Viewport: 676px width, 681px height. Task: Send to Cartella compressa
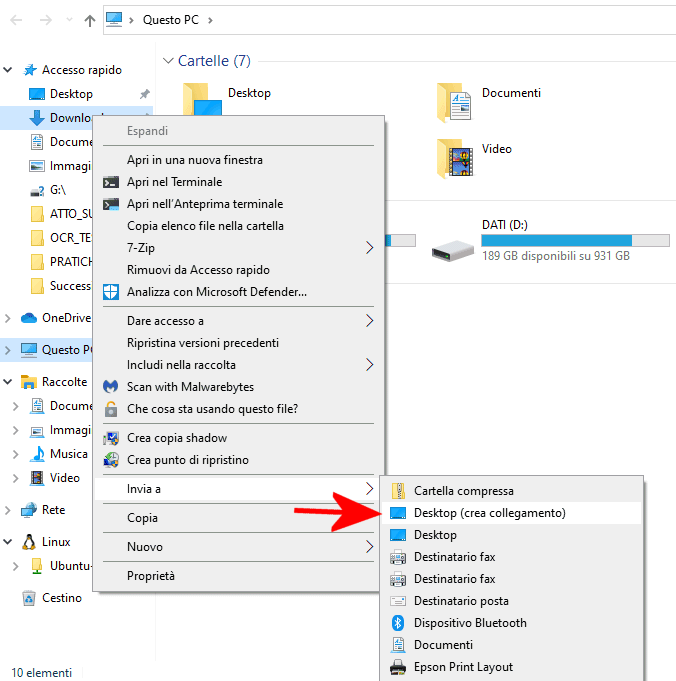pyautogui.click(x=511, y=491)
